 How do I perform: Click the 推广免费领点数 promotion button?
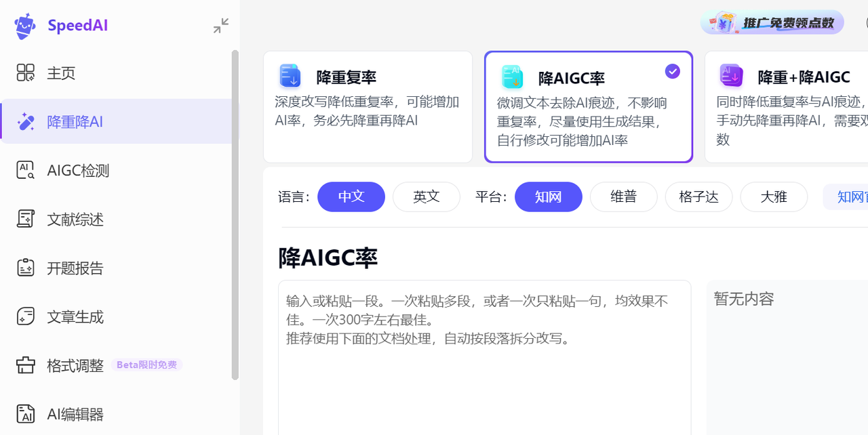click(x=772, y=23)
